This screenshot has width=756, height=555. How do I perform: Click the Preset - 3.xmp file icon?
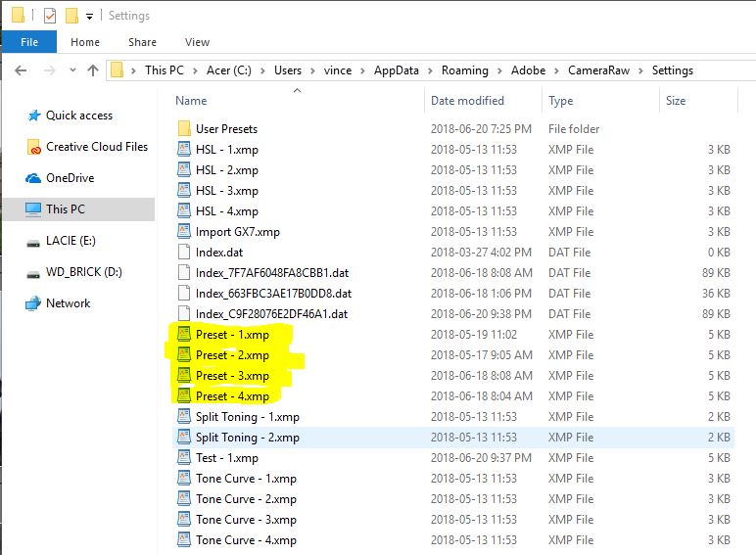point(184,375)
